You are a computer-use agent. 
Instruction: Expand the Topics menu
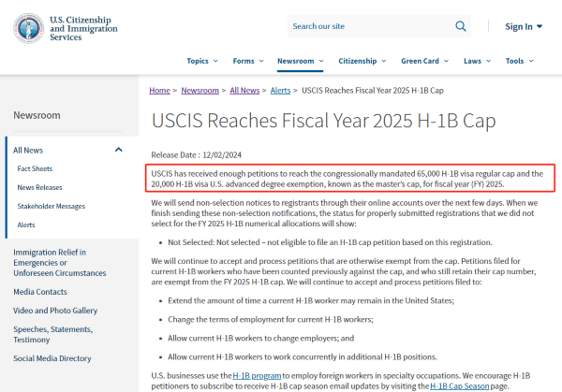coord(201,61)
